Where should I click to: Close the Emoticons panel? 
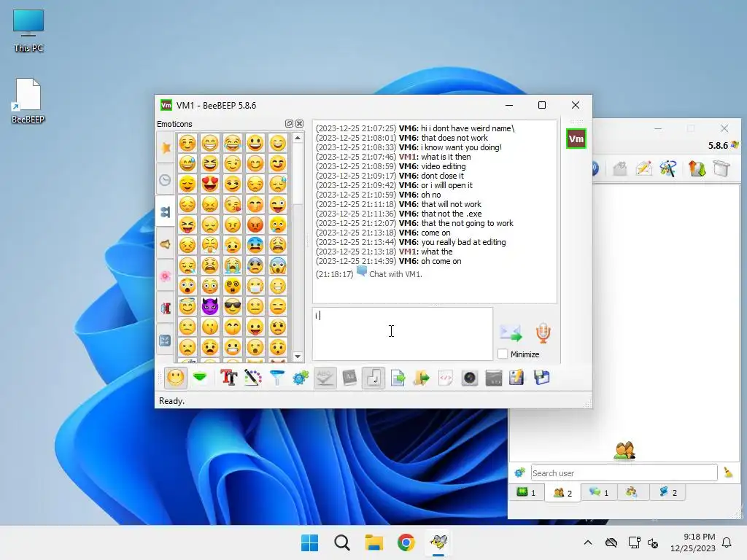299,124
